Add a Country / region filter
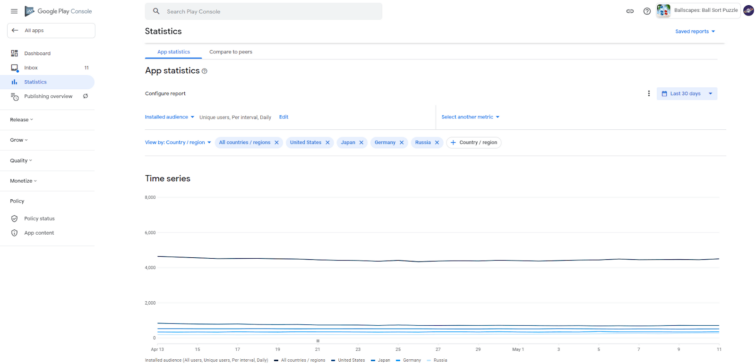The width and height of the screenshot is (756, 364). (473, 143)
